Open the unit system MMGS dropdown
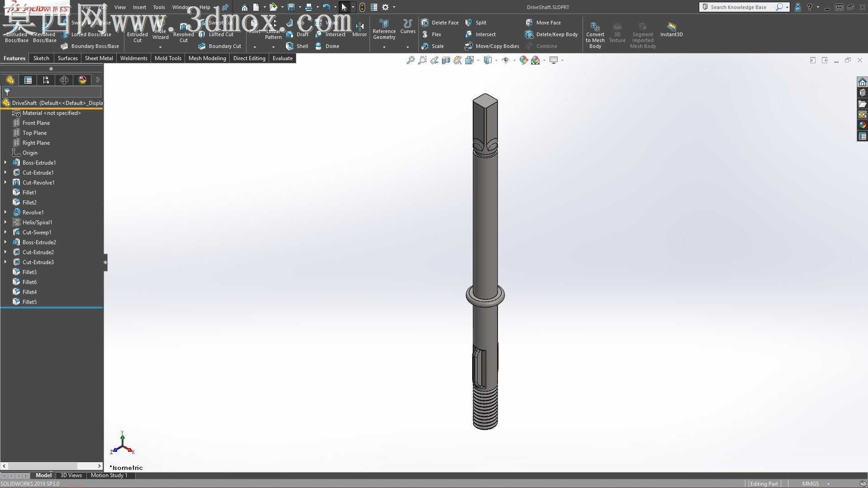Screen dimensions: 868x488 [x=829, y=484]
